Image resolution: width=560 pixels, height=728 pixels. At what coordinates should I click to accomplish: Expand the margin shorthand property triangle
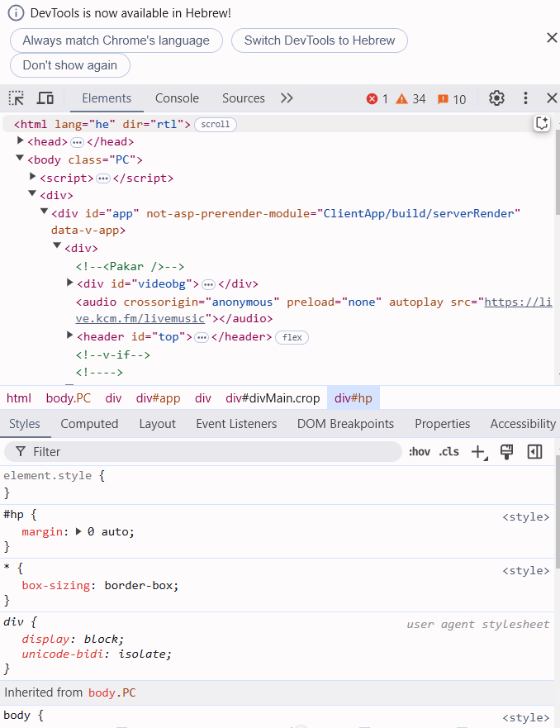(x=79, y=531)
